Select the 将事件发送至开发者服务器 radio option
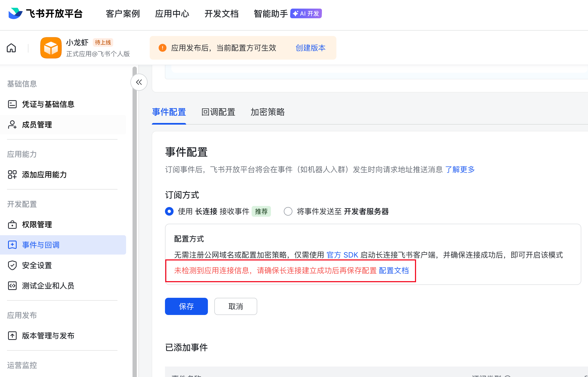This screenshot has width=588, height=377. click(x=288, y=212)
